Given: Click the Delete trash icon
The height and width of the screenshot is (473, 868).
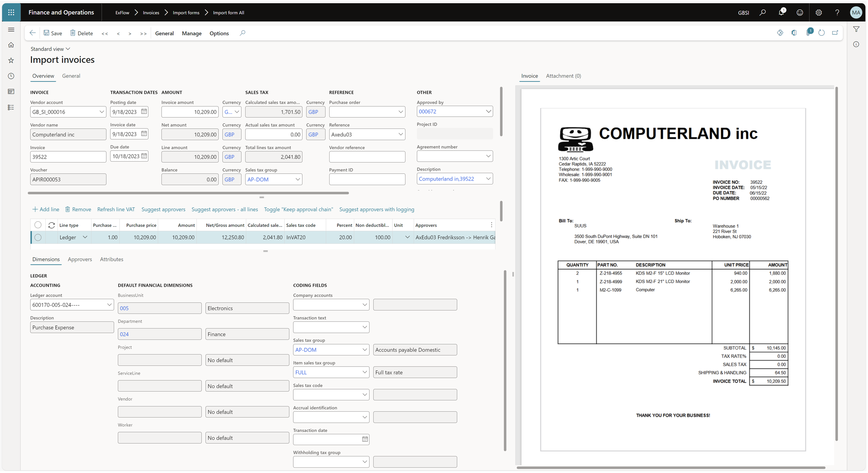Looking at the screenshot, I should [73, 33].
